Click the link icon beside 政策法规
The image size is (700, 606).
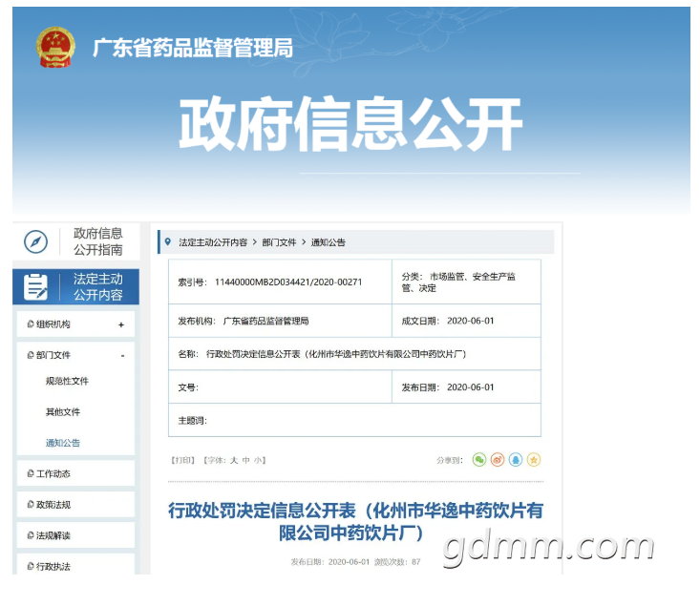(31, 504)
